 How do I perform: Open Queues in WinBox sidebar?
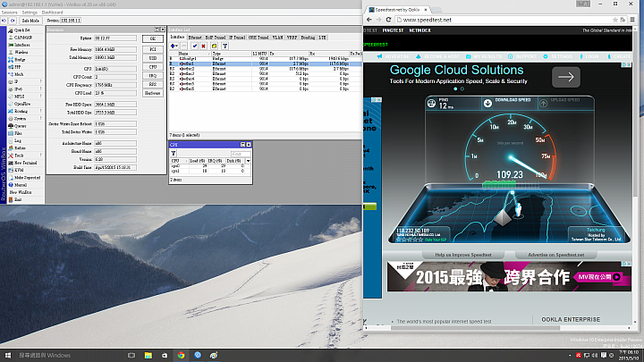point(21,126)
